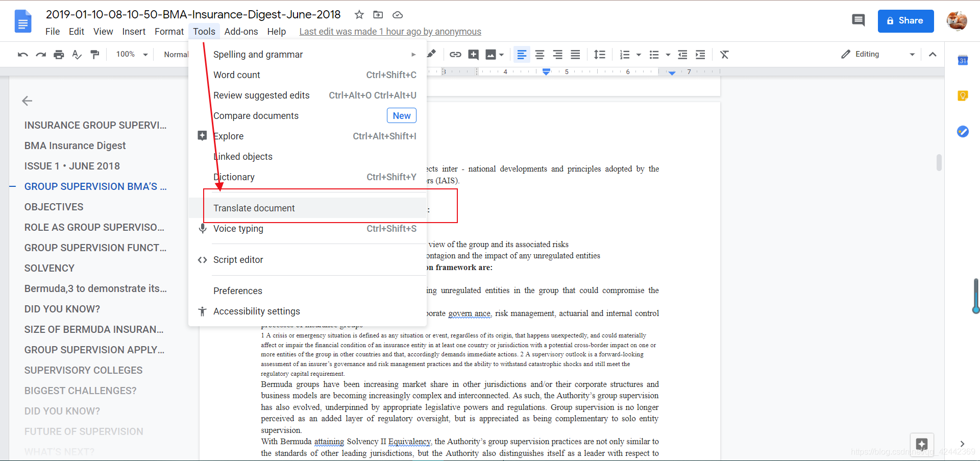Screen dimensions: 980x461
Task: Increase indent
Action: (x=700, y=55)
